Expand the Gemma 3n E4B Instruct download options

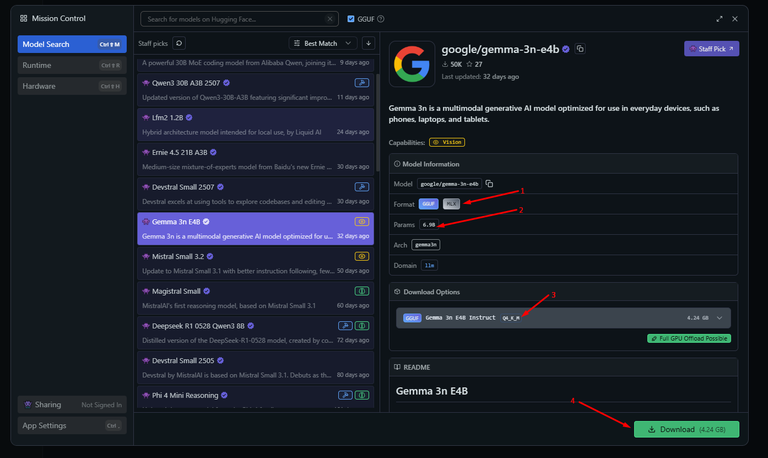tap(721, 317)
